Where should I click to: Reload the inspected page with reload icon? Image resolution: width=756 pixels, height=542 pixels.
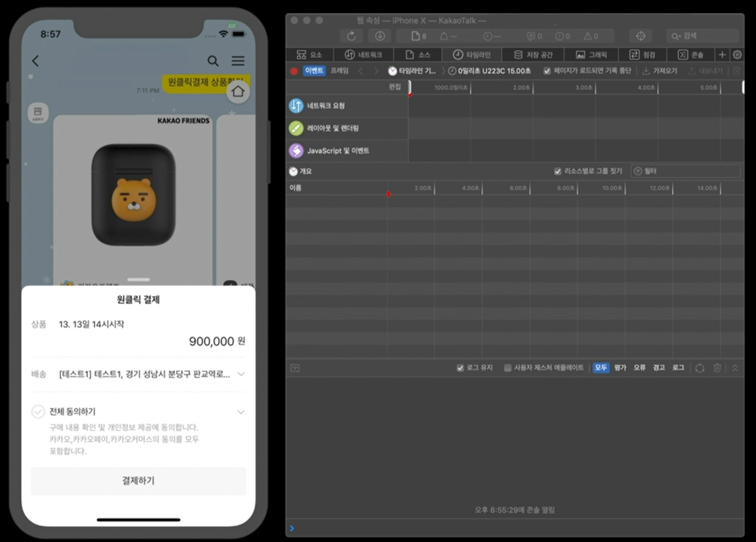pyautogui.click(x=351, y=36)
